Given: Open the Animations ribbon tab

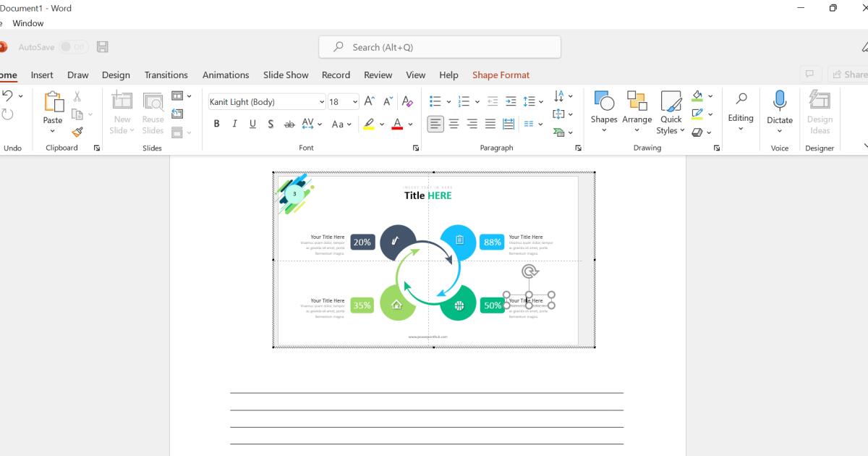Looking at the screenshot, I should click(x=226, y=75).
